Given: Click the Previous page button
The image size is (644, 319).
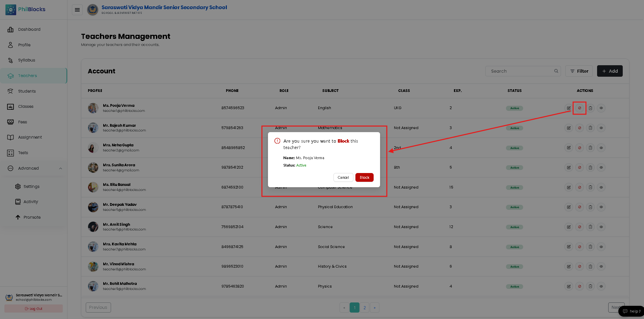Looking at the screenshot, I should click(98, 308).
